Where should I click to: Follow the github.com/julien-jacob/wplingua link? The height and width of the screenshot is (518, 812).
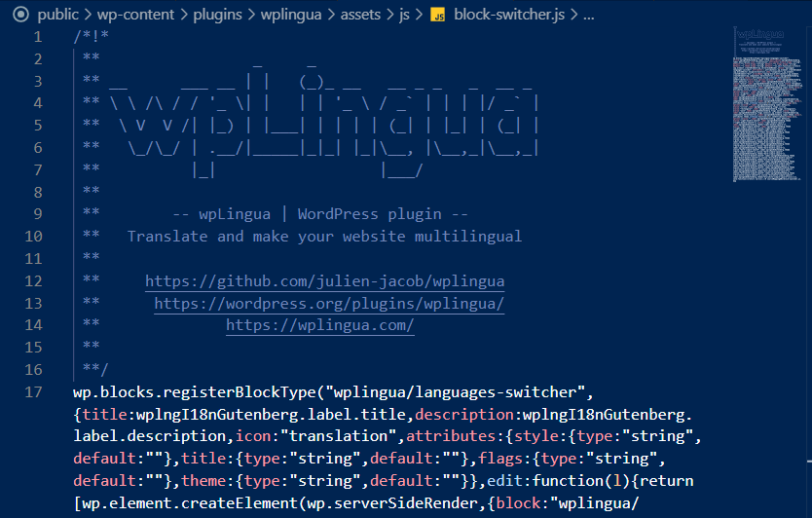[x=324, y=280]
